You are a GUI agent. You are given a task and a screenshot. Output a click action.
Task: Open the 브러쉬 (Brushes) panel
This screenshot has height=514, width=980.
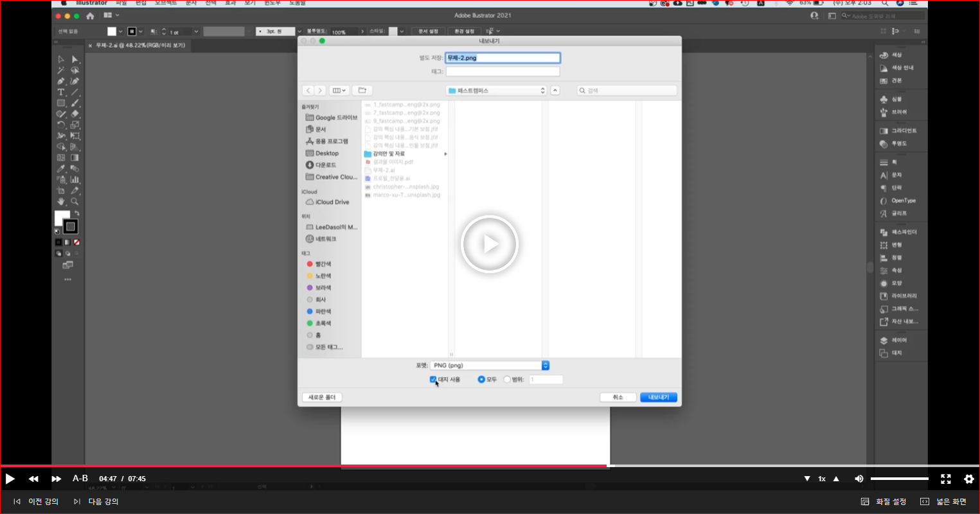(893, 112)
